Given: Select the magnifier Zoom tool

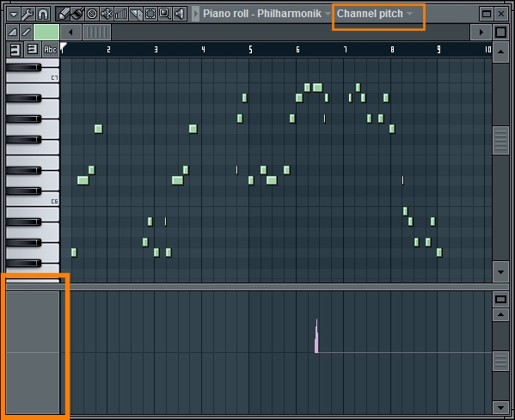Looking at the screenshot, I should 165,14.
